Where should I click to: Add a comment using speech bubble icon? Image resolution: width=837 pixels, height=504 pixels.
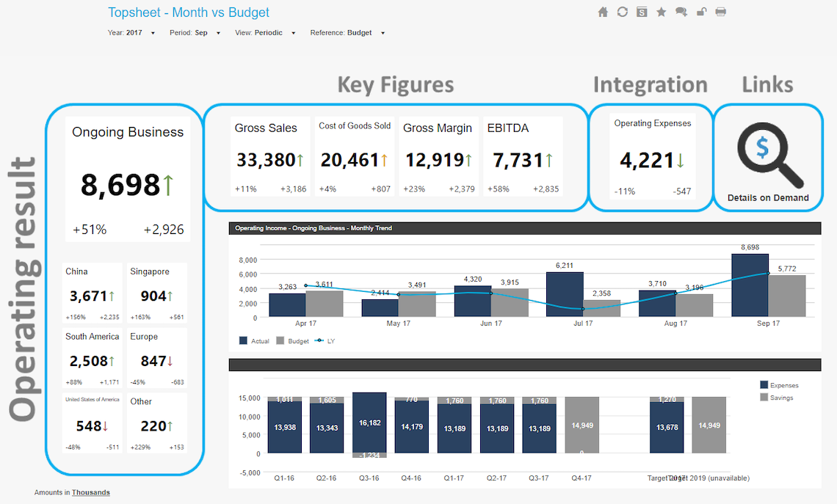point(681,12)
